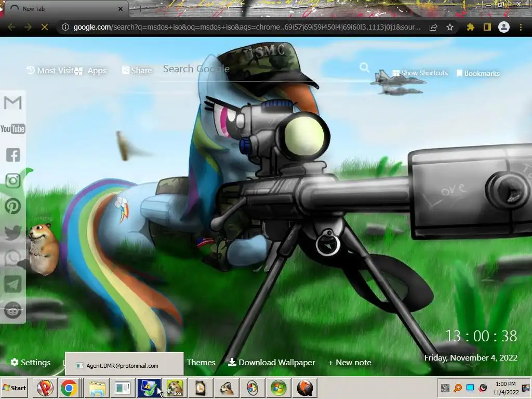The width and height of the screenshot is (532, 399).
Task: Stop loading the page
Action: [x=45, y=27]
